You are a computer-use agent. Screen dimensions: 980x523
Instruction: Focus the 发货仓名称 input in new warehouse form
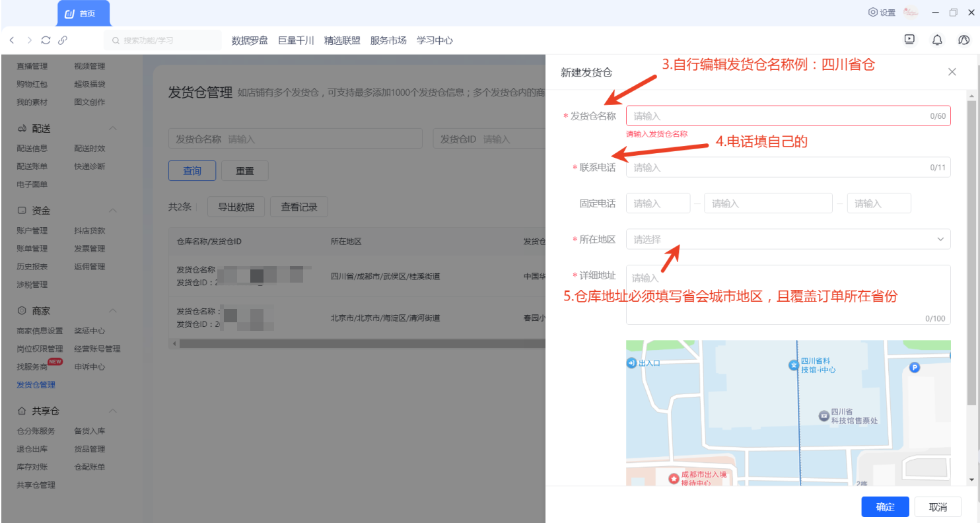779,116
